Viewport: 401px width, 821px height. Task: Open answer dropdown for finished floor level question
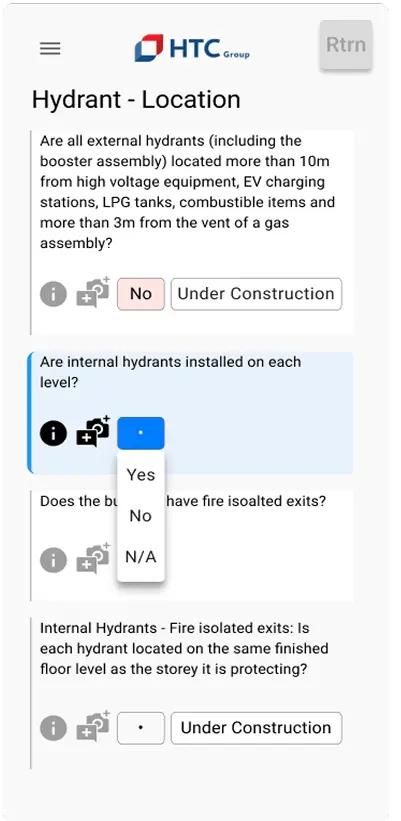(141, 728)
